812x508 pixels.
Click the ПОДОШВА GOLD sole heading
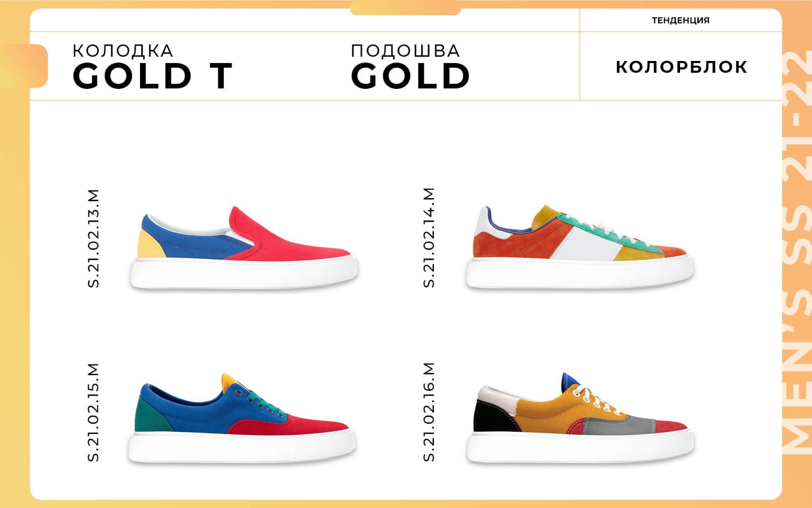[x=410, y=67]
